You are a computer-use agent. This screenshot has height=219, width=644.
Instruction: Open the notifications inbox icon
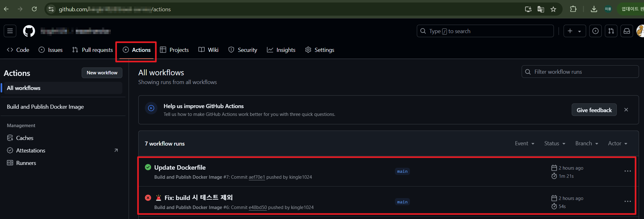pos(627,31)
